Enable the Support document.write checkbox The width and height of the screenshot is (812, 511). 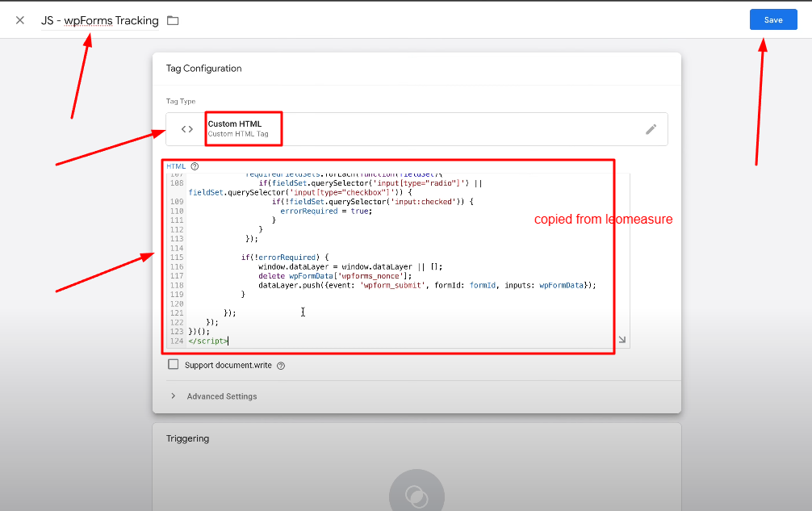(174, 365)
